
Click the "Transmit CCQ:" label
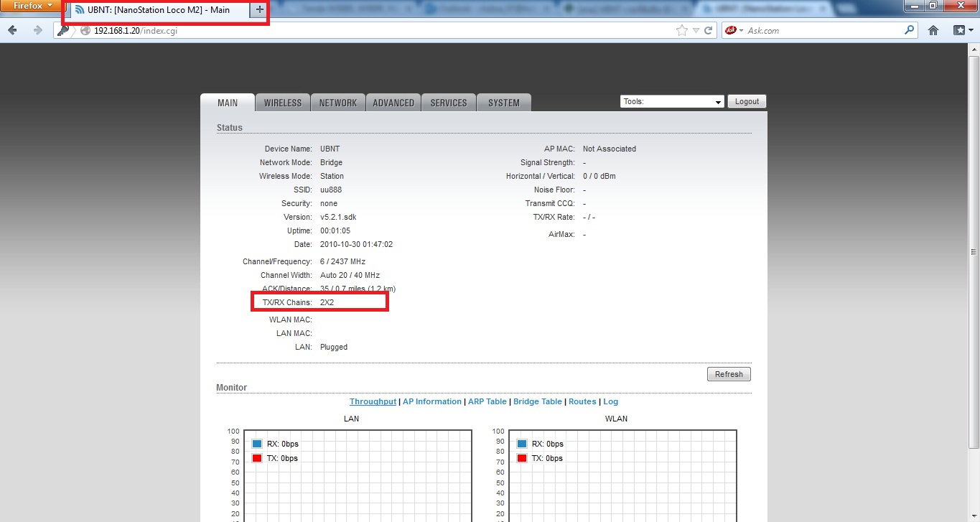tap(550, 203)
